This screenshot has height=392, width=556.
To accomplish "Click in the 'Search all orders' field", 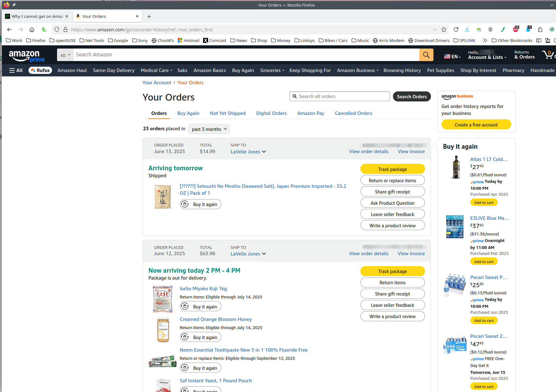I will pyautogui.click(x=339, y=96).
